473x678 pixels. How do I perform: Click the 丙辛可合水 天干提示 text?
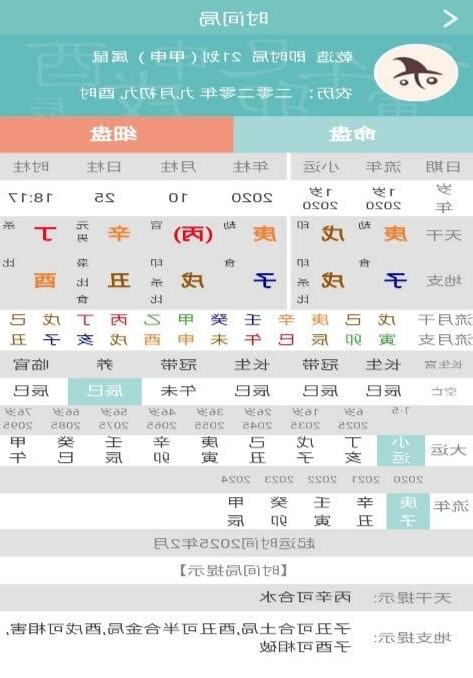click(x=305, y=598)
